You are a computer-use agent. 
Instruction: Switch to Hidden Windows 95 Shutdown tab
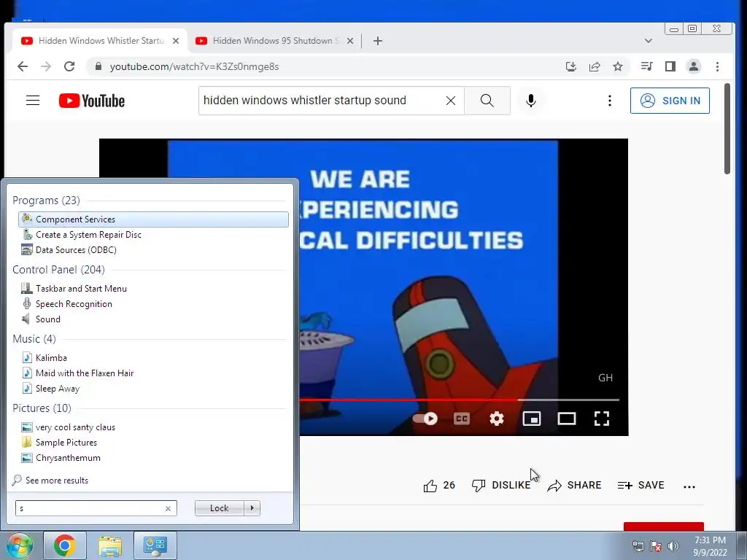[275, 41]
